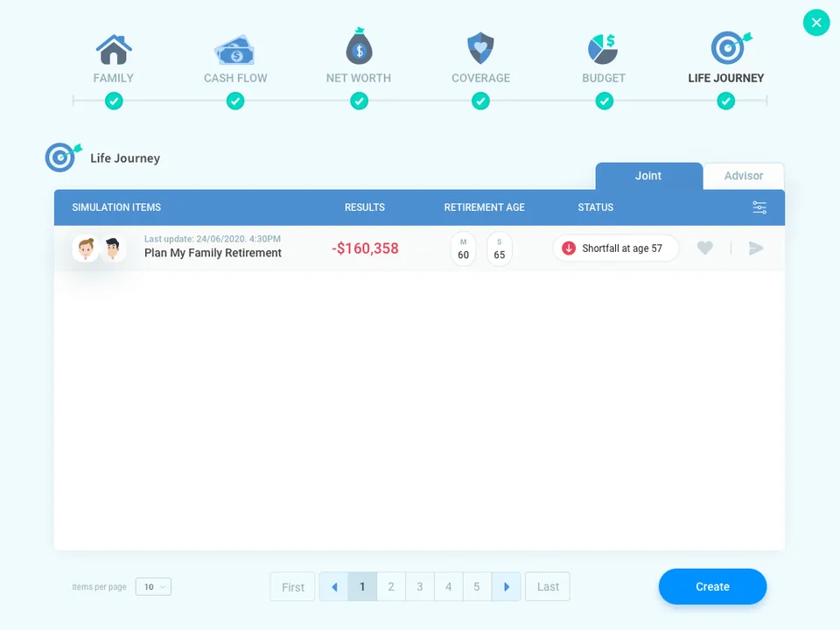Open the Net Worth money bag icon
Screen dimensions: 840x630
[x=359, y=45]
